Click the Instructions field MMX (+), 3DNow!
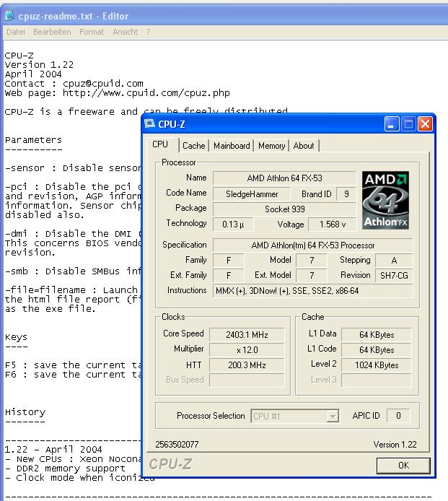The width and height of the screenshot is (448, 501). click(312, 291)
